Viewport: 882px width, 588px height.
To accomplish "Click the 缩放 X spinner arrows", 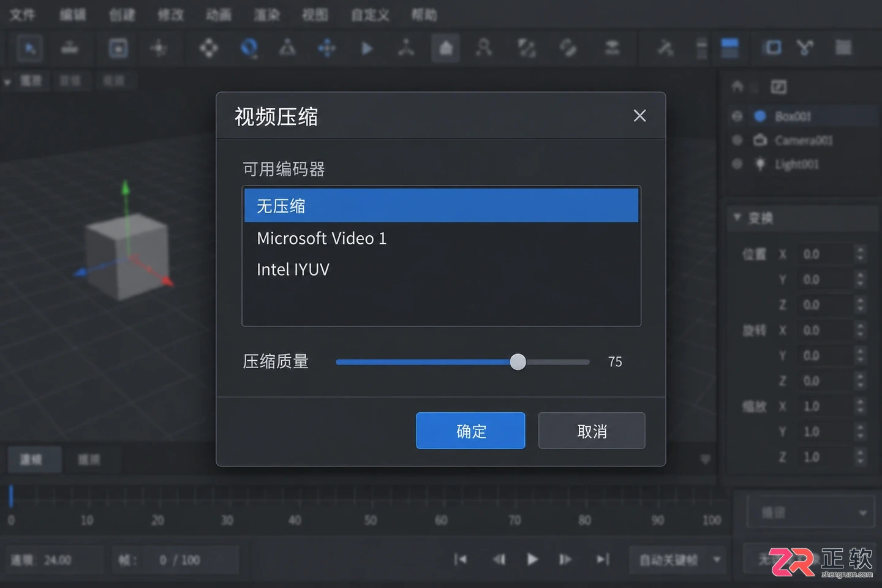I will [861, 406].
